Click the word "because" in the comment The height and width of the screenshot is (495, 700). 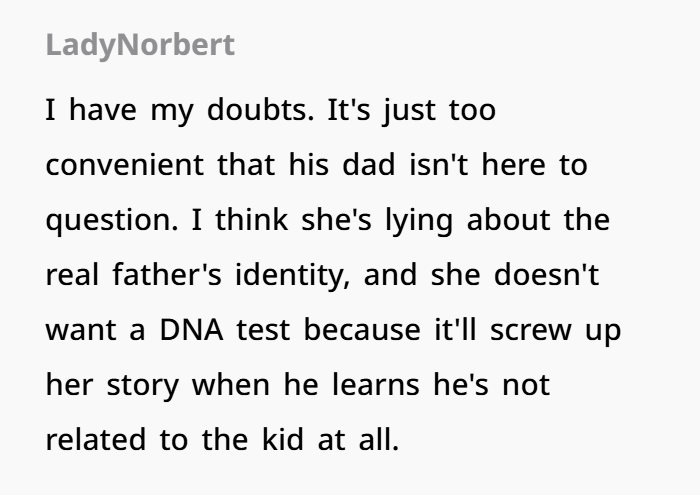(x=362, y=330)
